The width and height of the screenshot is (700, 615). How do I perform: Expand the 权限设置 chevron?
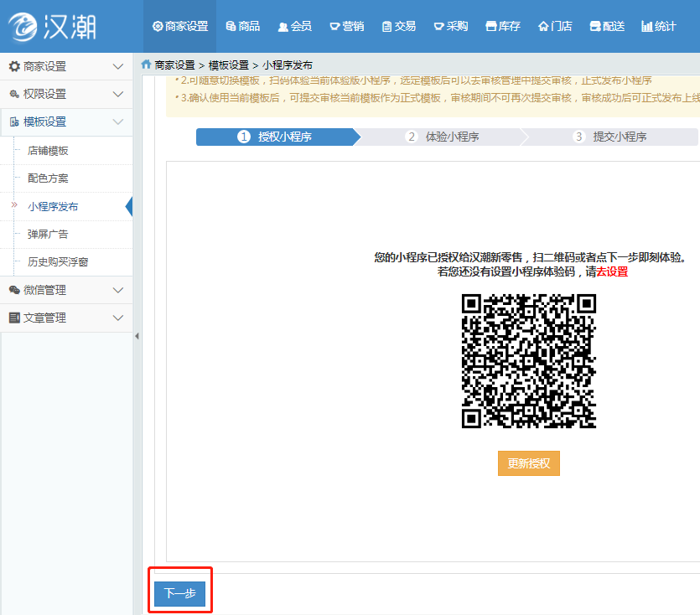point(118,94)
